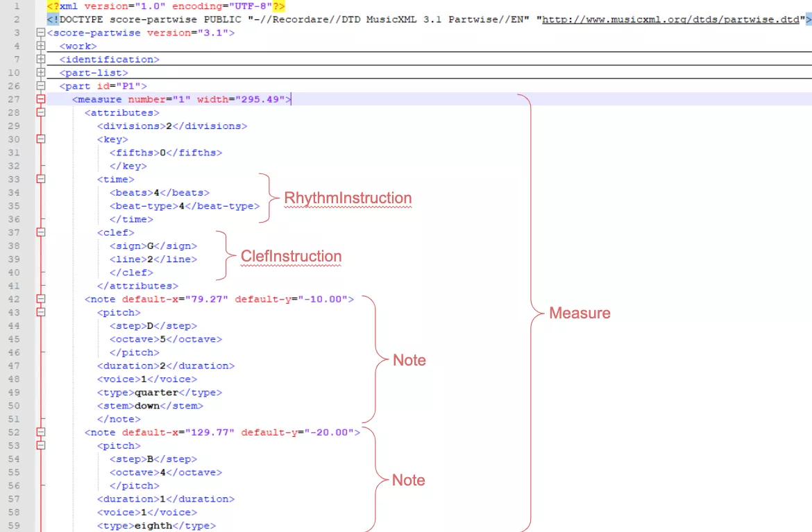Collapse the part id="P1" fold
This screenshot has height=532, width=812.
tap(40, 85)
